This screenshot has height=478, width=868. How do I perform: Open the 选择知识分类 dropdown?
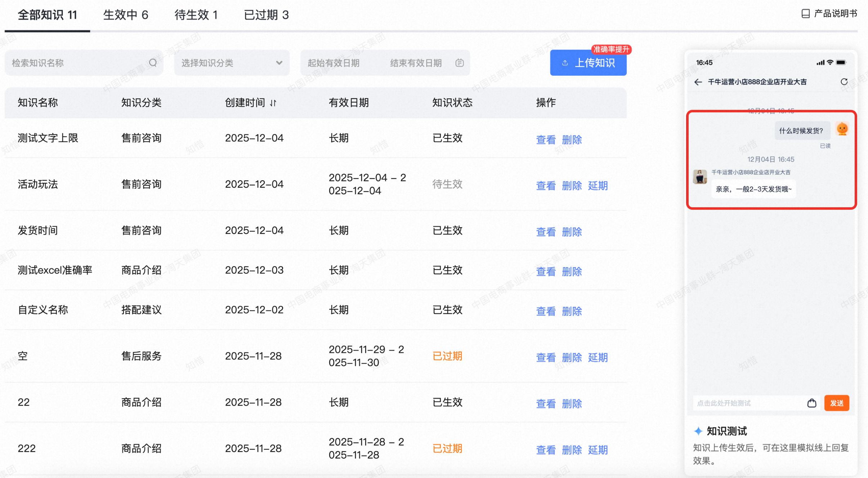[232, 63]
